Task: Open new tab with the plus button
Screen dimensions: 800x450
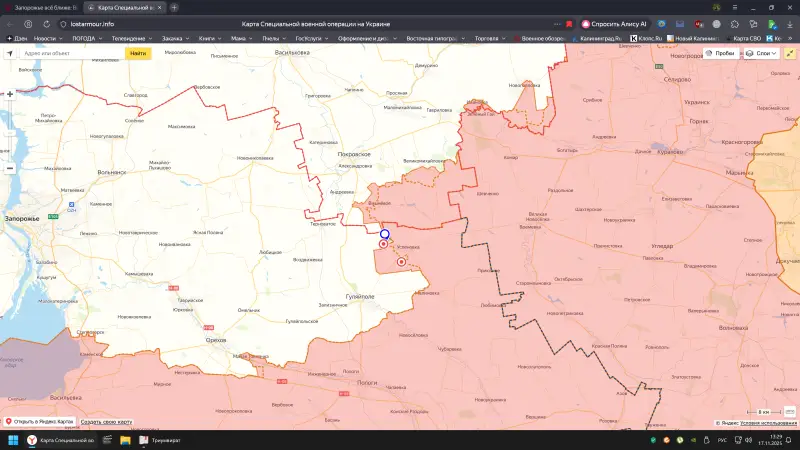Action: [174, 7]
